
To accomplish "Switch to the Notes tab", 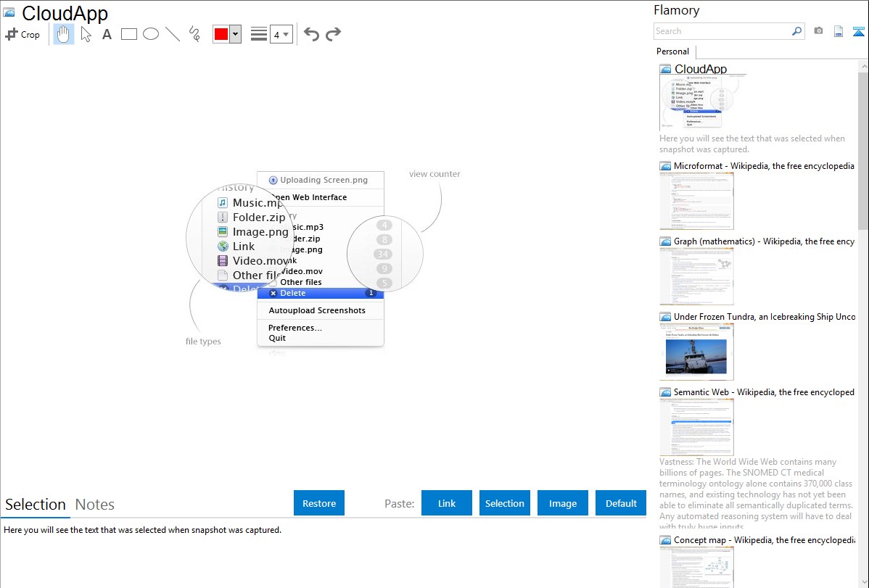I will tap(95, 505).
